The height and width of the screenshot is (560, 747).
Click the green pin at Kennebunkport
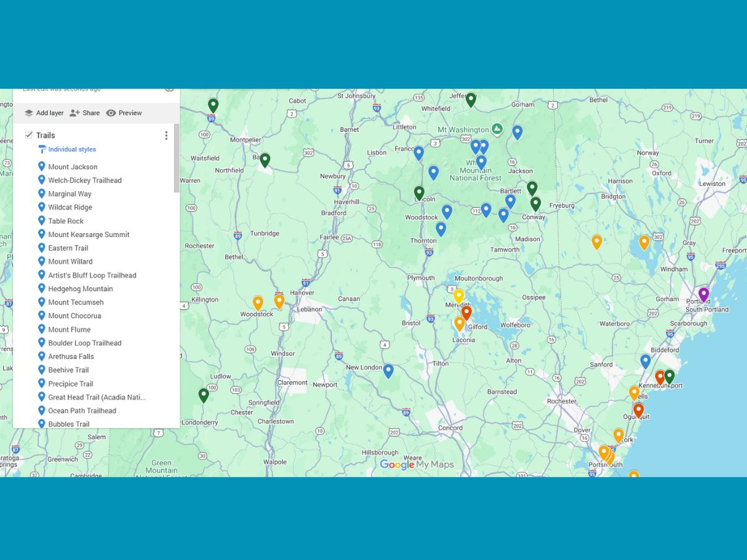coord(669,376)
